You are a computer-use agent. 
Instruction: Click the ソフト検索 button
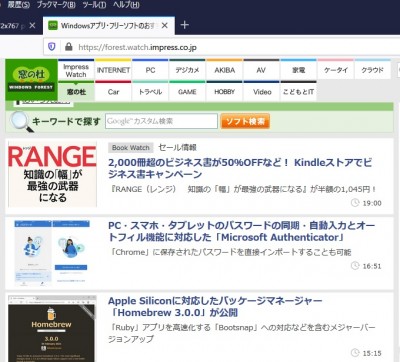[245, 121]
